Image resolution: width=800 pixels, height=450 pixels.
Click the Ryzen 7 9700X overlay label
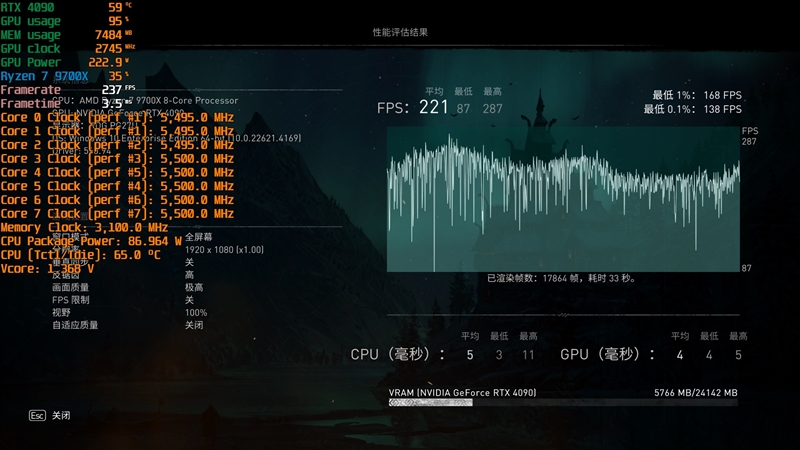pyautogui.click(x=44, y=76)
